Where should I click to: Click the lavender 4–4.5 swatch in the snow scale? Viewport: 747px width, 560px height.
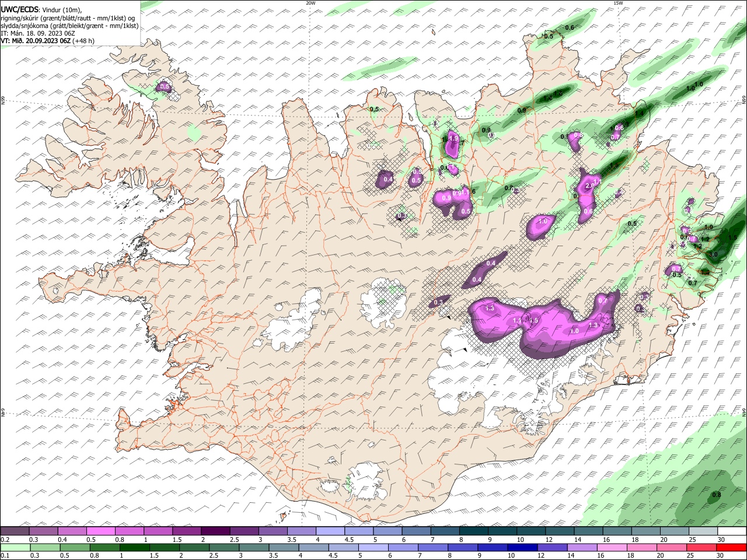330,531
